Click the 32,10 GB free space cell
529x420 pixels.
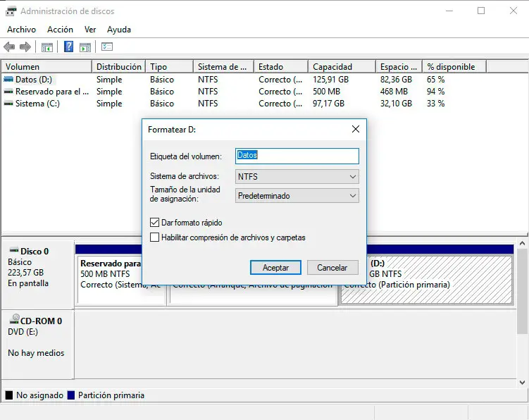pos(396,104)
